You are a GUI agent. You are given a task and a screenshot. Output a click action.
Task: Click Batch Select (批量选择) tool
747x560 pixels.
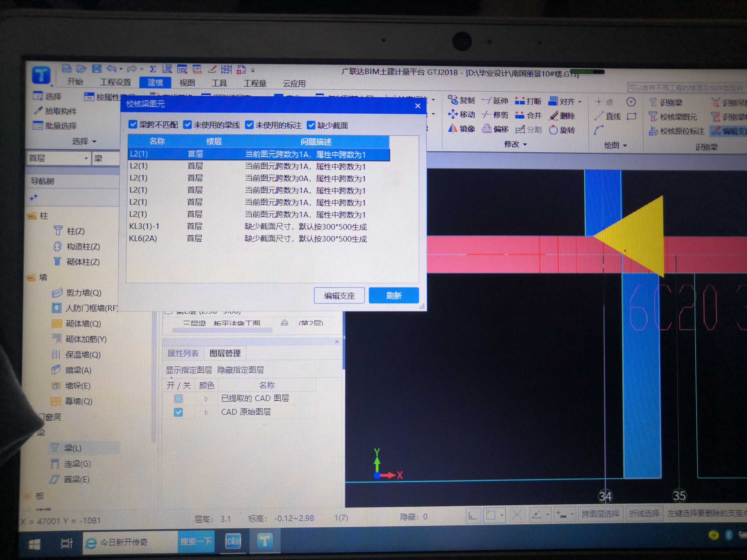(x=55, y=125)
